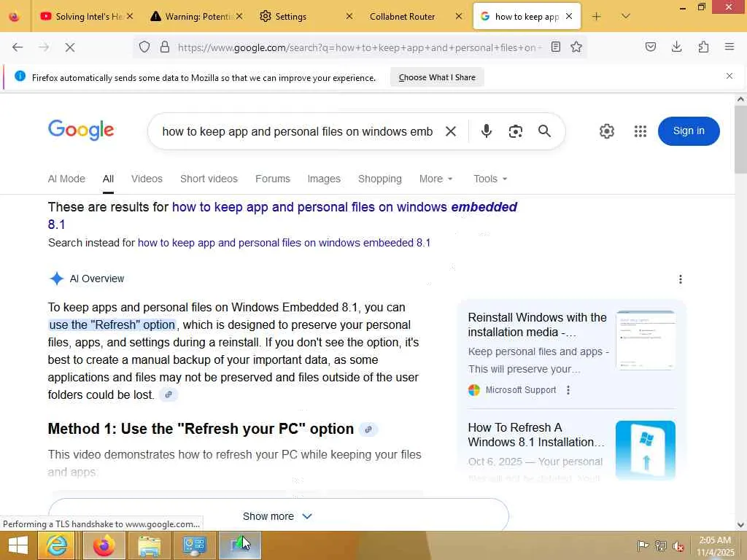747x560 pixels.
Task: Click thumbnail of Reinstall Windows article
Action: pos(646,340)
